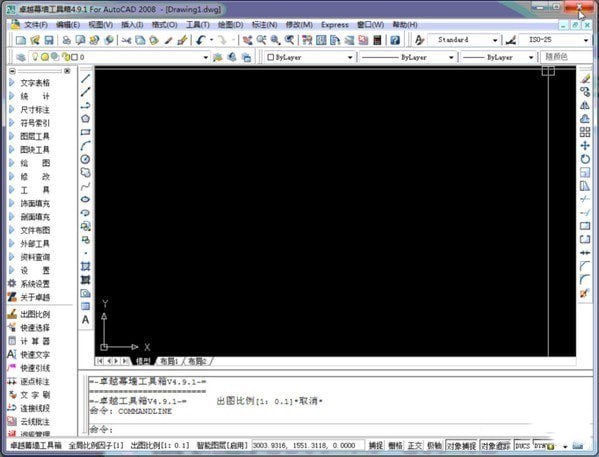
Task: Click the Print icon
Action: tap(66, 40)
